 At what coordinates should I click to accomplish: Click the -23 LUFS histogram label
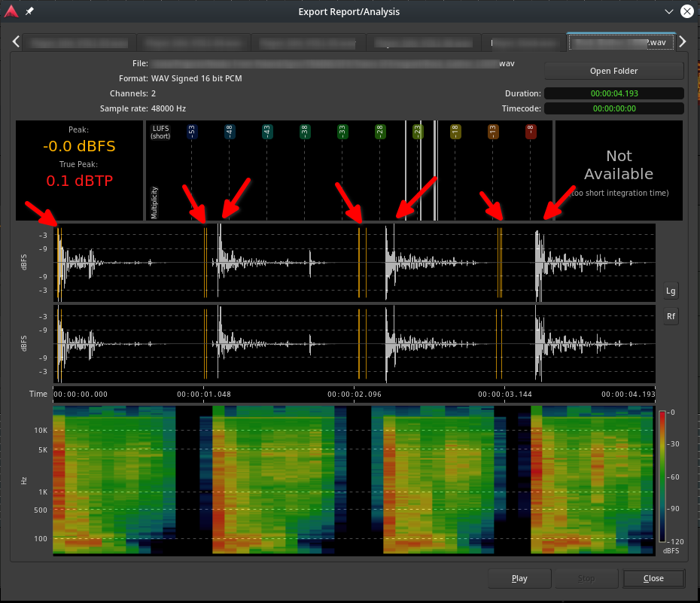pos(418,132)
